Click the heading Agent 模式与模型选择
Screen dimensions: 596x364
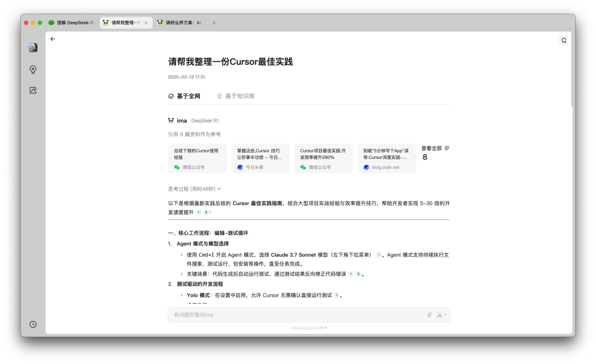203,244
